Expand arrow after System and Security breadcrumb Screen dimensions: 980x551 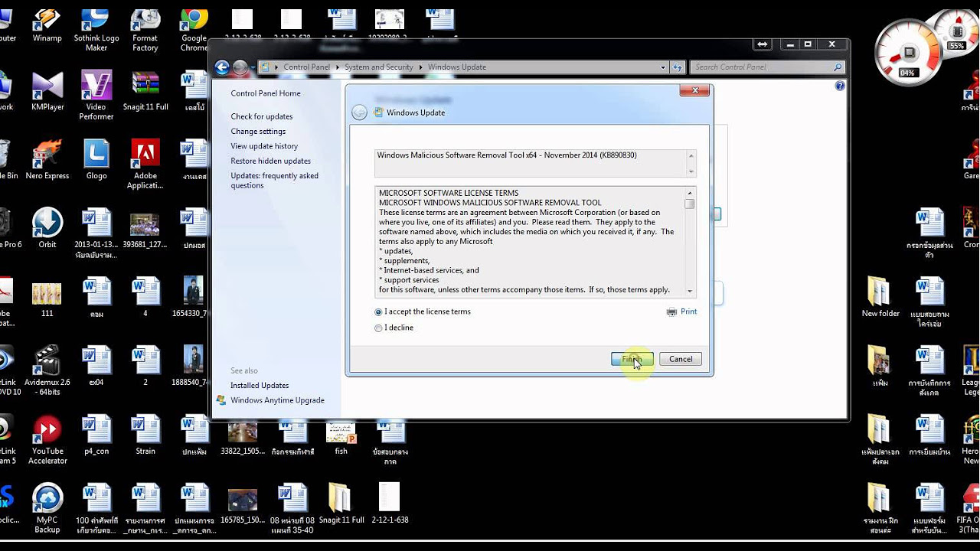(x=421, y=67)
